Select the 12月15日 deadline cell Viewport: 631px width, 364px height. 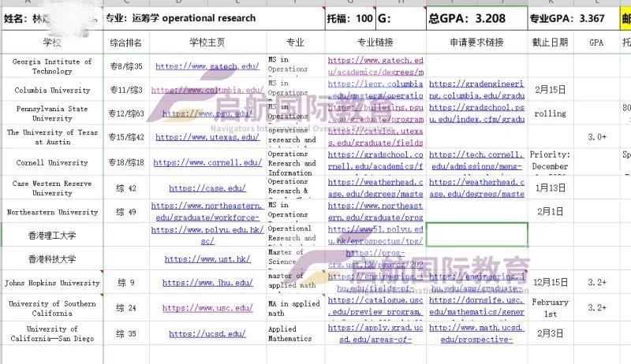pyautogui.click(x=551, y=283)
